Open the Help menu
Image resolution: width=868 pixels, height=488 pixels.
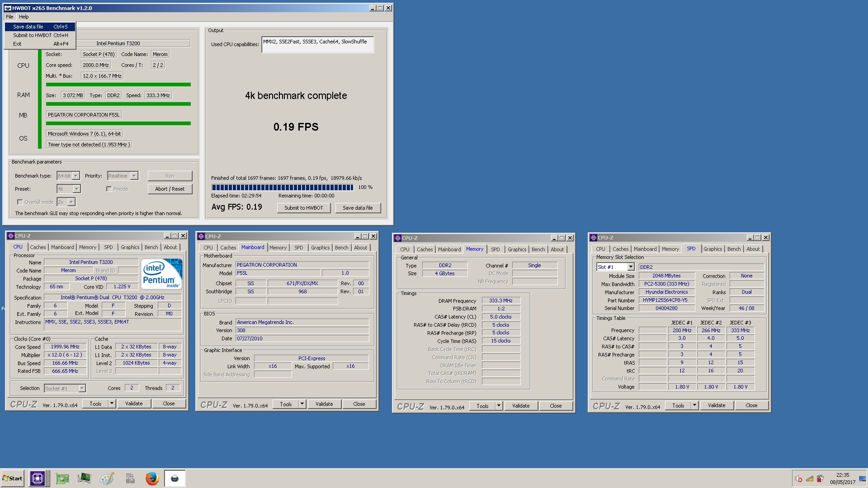tap(24, 17)
